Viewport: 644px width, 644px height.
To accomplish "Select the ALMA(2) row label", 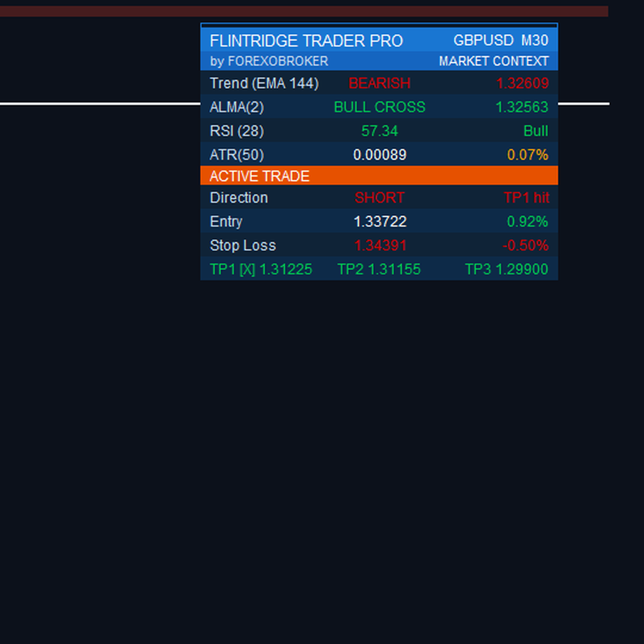I will [x=237, y=107].
